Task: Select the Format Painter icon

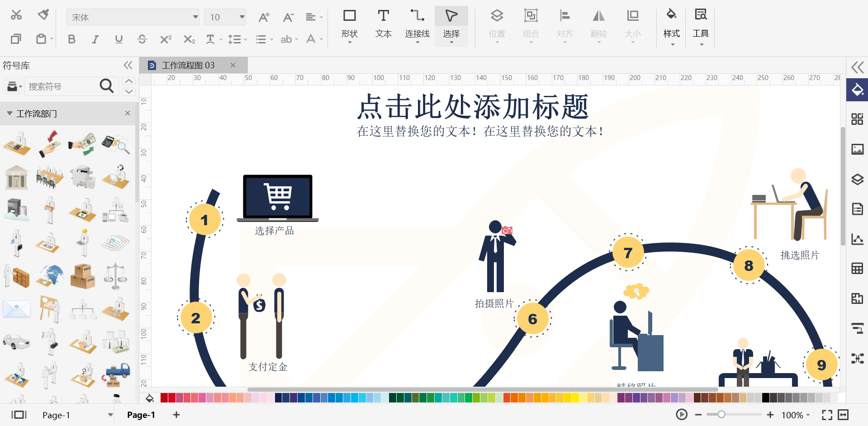Action: (43, 15)
